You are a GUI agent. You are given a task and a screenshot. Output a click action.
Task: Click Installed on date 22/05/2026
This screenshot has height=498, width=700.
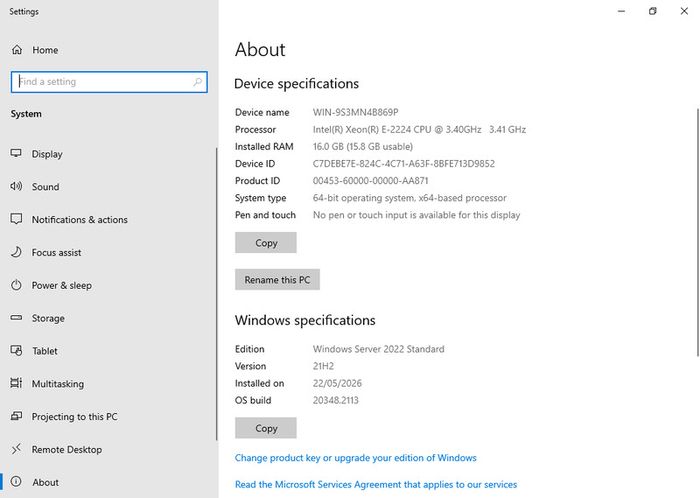pyautogui.click(x=337, y=383)
